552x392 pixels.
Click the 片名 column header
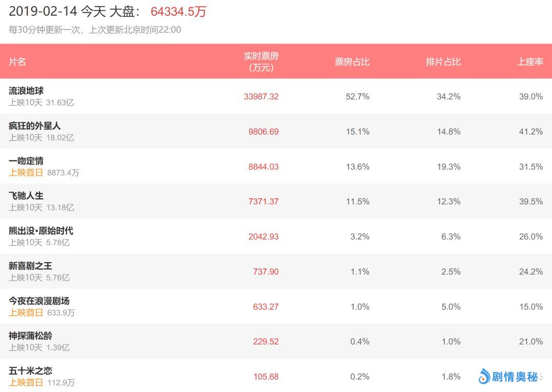(x=17, y=62)
